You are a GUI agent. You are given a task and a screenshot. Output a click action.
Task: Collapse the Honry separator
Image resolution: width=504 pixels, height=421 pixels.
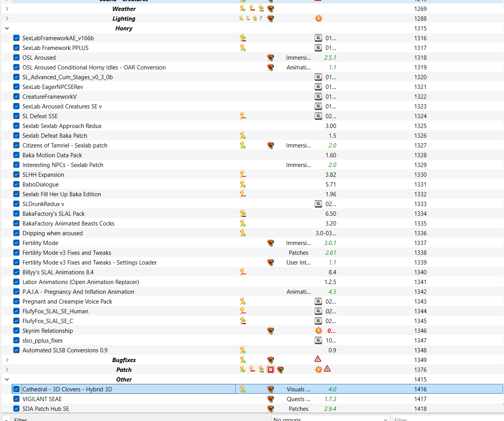(7, 28)
